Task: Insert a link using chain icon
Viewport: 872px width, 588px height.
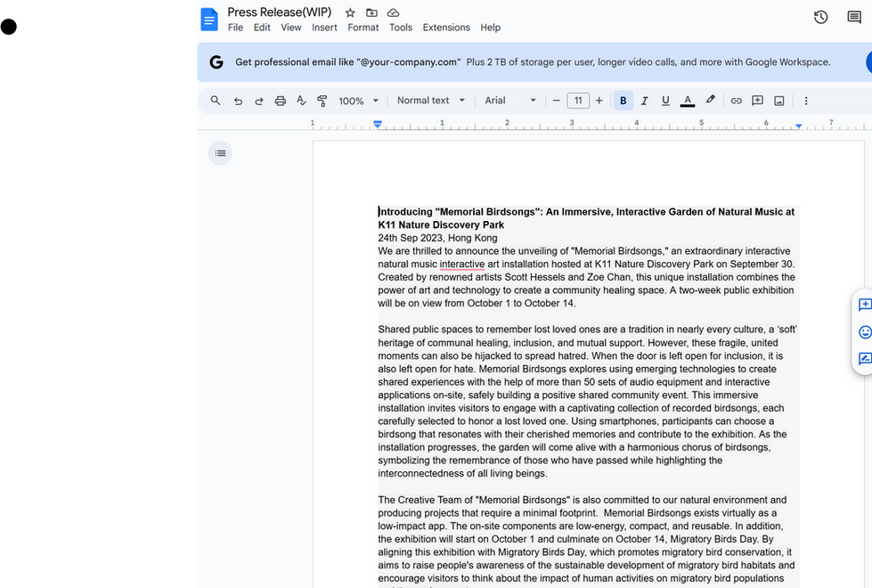Action: (x=736, y=101)
